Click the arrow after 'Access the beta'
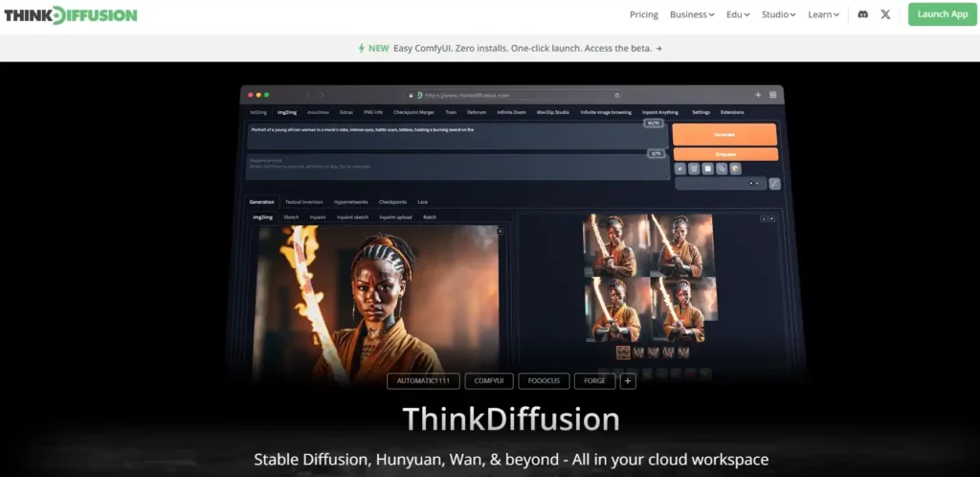Image resolution: width=980 pixels, height=477 pixels. click(x=658, y=48)
